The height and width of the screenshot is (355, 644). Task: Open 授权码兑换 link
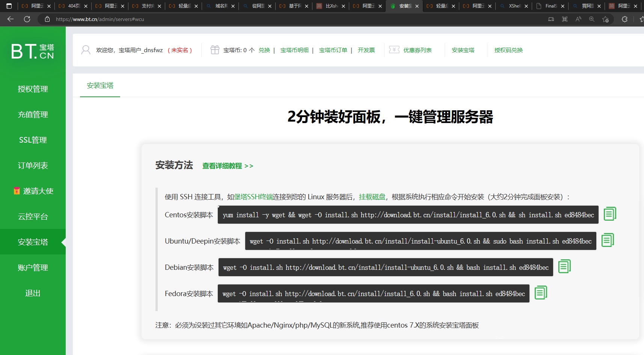tap(508, 50)
